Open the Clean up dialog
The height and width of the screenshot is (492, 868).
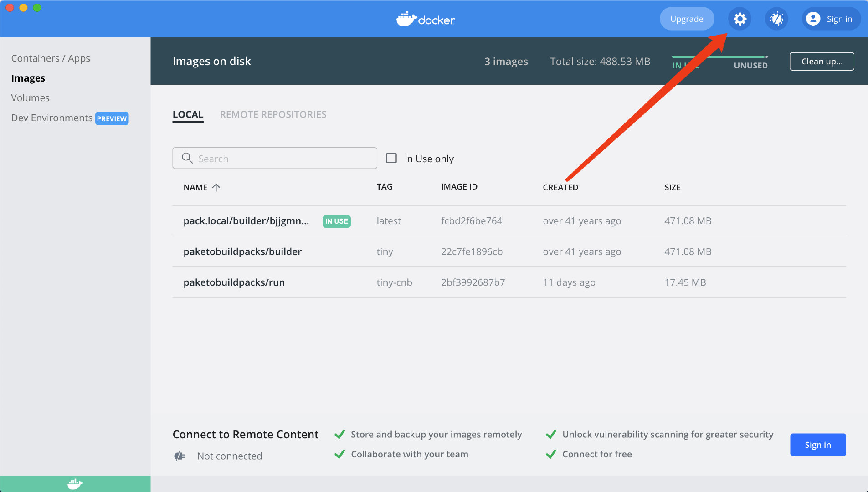coord(822,61)
